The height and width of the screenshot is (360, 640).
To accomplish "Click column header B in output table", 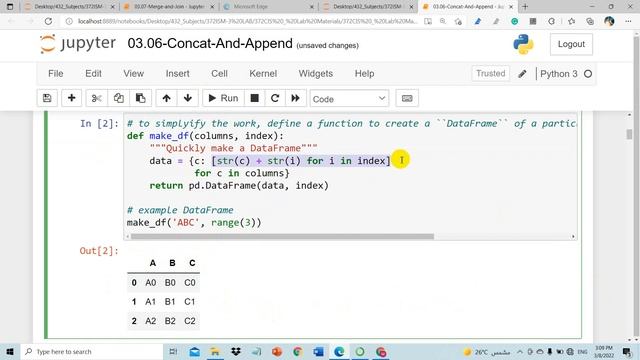I will point(172,263).
